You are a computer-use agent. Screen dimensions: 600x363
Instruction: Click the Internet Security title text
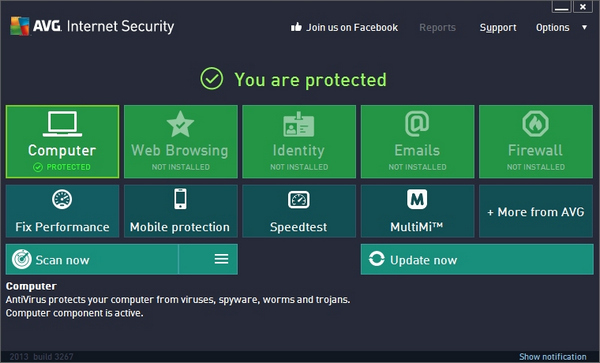click(x=120, y=26)
